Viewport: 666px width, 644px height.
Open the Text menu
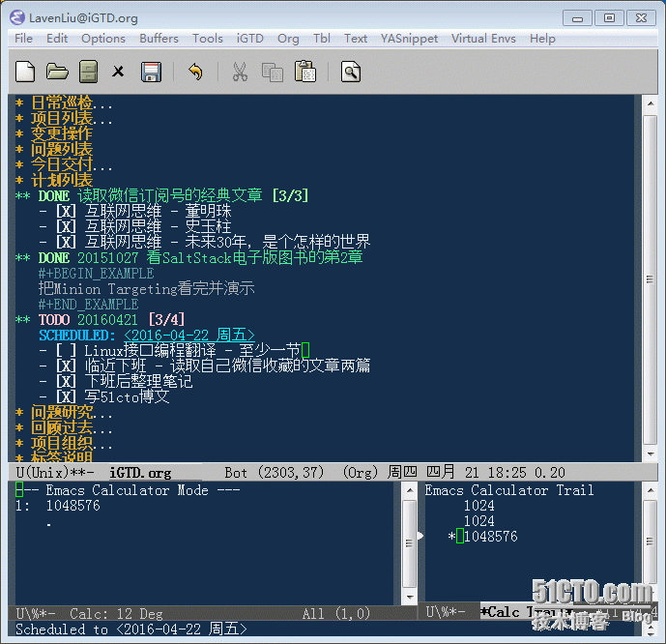pyautogui.click(x=356, y=39)
